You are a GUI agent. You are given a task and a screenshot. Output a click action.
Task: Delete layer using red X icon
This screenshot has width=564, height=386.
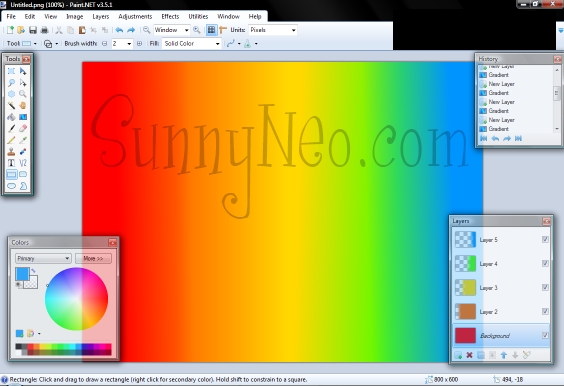click(469, 355)
